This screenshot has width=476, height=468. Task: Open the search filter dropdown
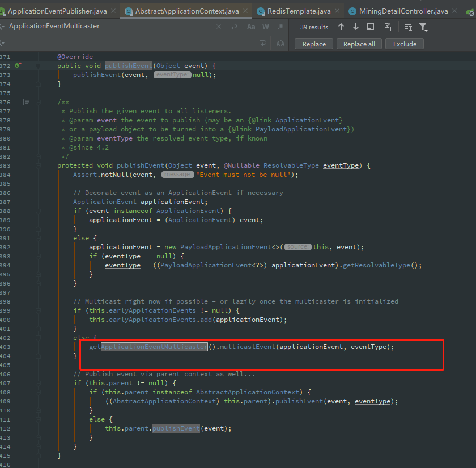tap(423, 27)
